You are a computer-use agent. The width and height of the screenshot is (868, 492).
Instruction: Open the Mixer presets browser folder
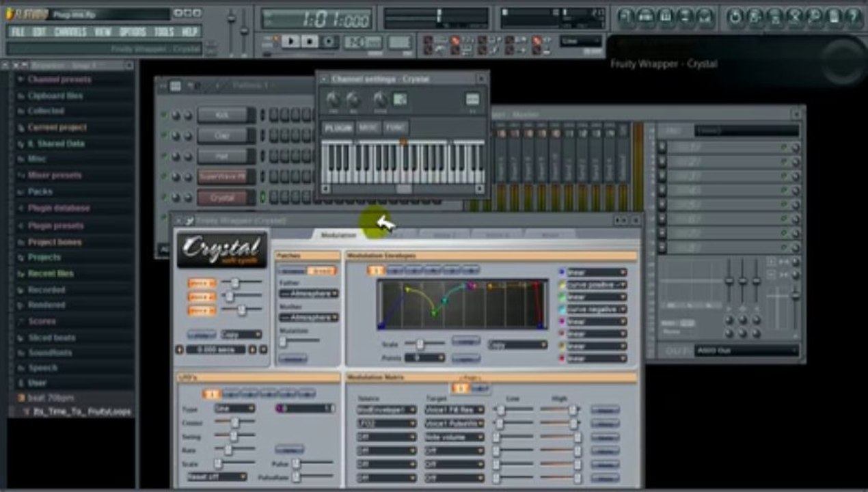tap(55, 175)
